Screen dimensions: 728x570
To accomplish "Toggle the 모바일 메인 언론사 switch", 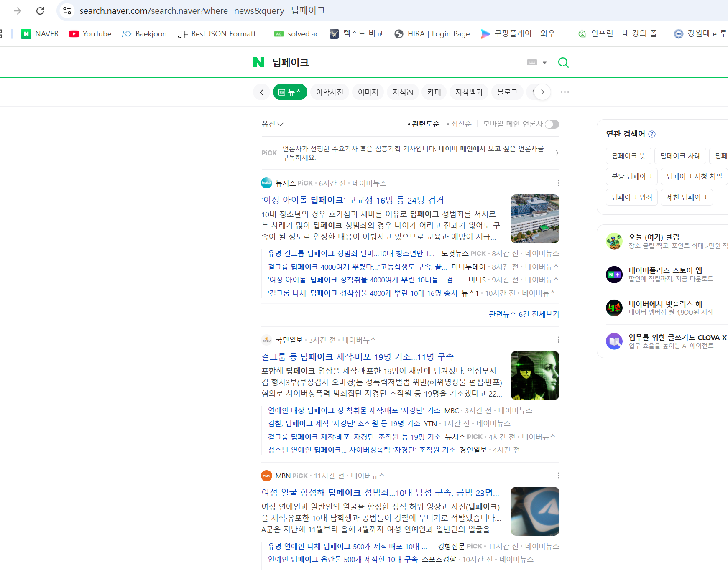I will coord(552,124).
